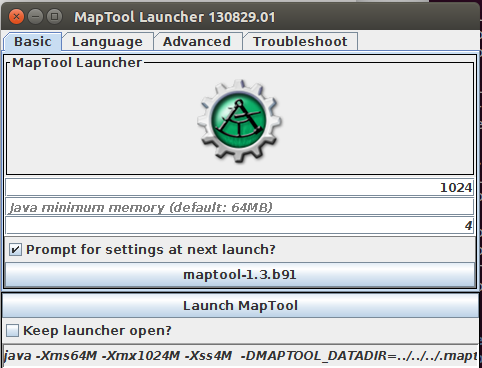Switch to the Basic tab

click(x=33, y=42)
